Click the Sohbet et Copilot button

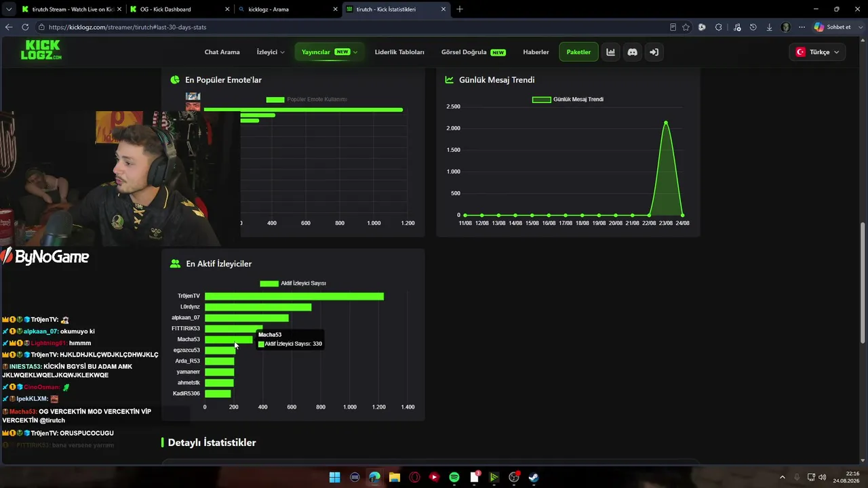(833, 27)
